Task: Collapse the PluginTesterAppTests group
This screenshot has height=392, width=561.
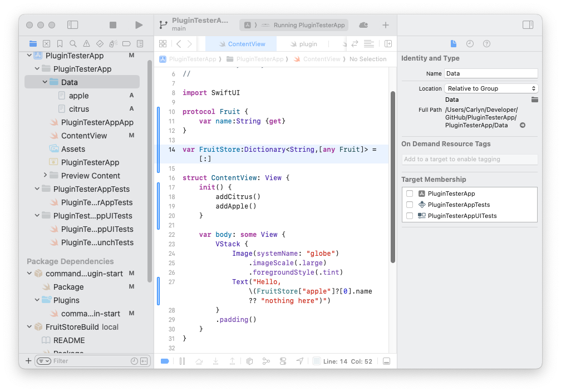Action: [37, 188]
